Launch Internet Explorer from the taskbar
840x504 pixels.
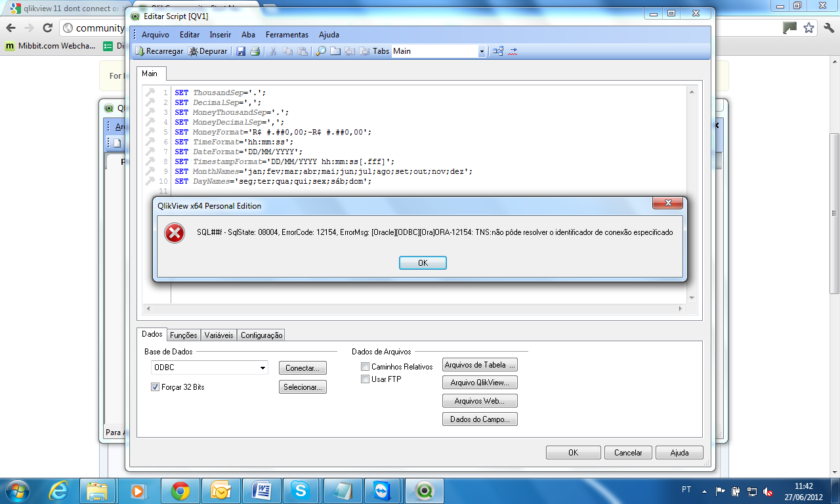click(60, 491)
